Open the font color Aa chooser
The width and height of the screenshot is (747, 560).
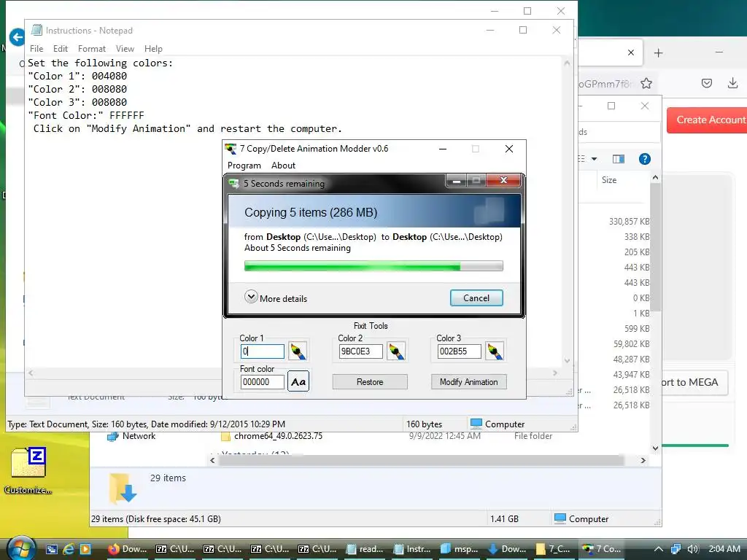(x=298, y=381)
